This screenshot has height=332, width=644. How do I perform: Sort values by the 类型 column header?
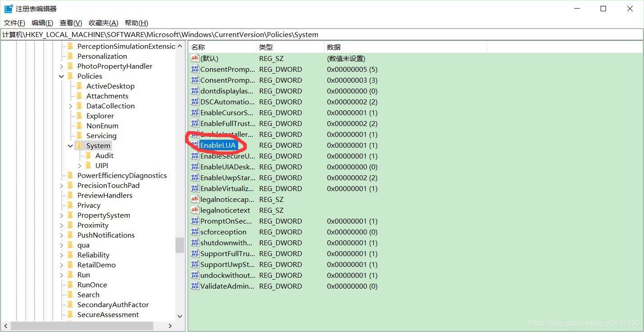point(290,47)
